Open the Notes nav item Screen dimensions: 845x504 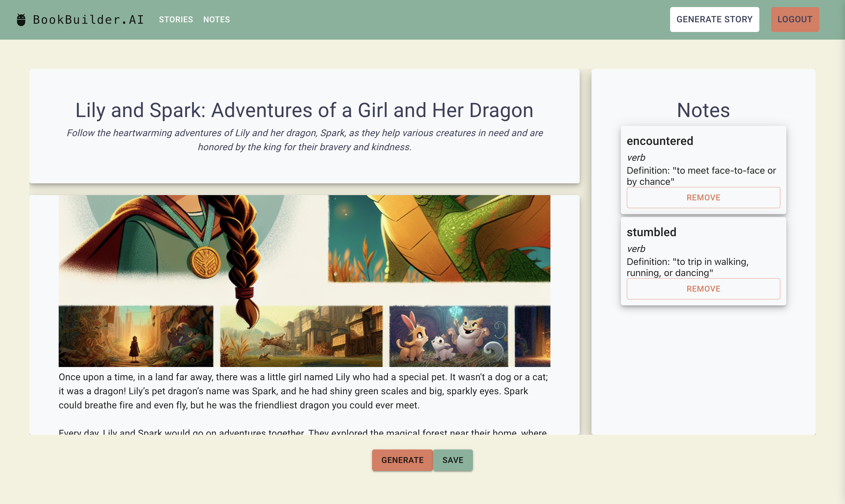[216, 20]
